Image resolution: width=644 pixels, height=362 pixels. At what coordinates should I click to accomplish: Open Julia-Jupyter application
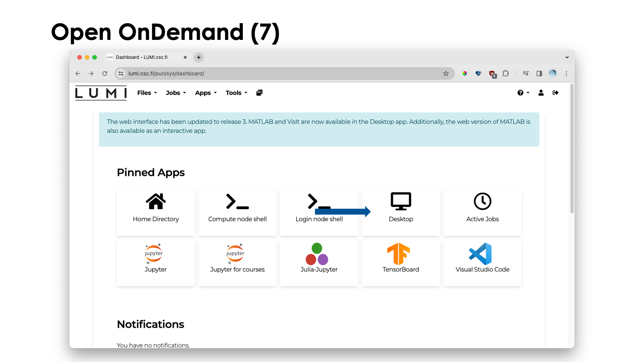coord(319,261)
